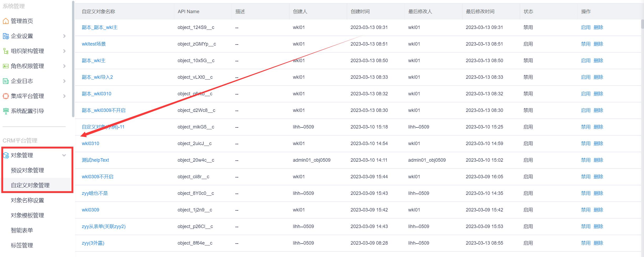Enable the 副本_wkl导入2 object
This screenshot has width=644, height=257.
coord(585,77)
